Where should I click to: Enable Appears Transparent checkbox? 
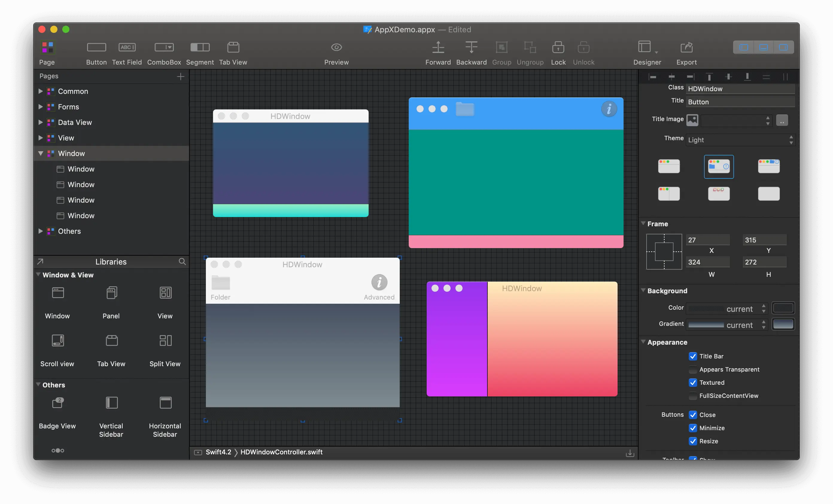click(693, 369)
